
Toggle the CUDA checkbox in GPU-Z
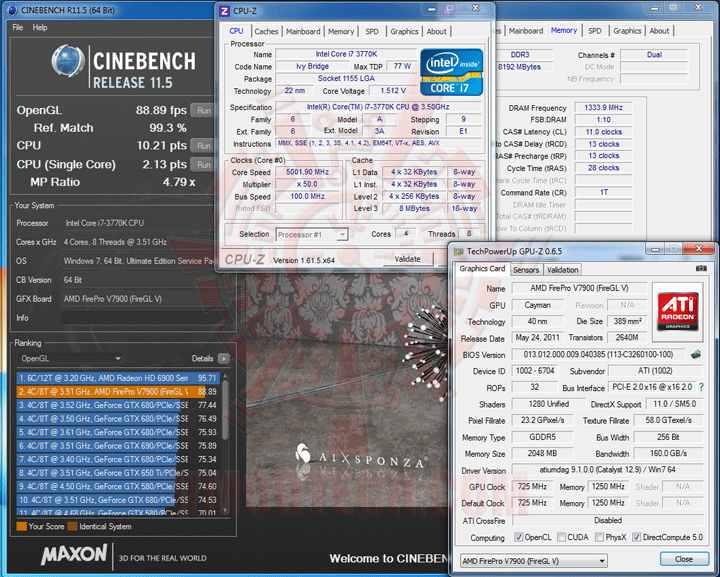[x=561, y=537]
